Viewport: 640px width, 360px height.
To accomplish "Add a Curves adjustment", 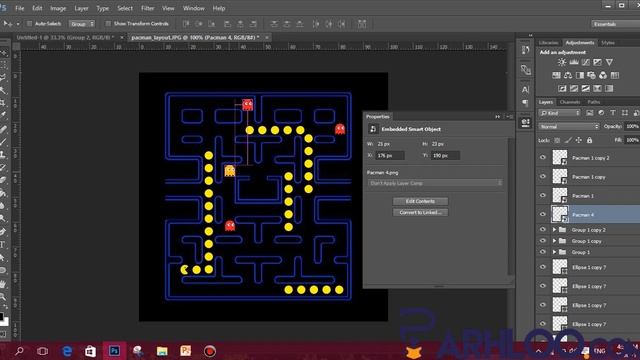I will point(586,62).
